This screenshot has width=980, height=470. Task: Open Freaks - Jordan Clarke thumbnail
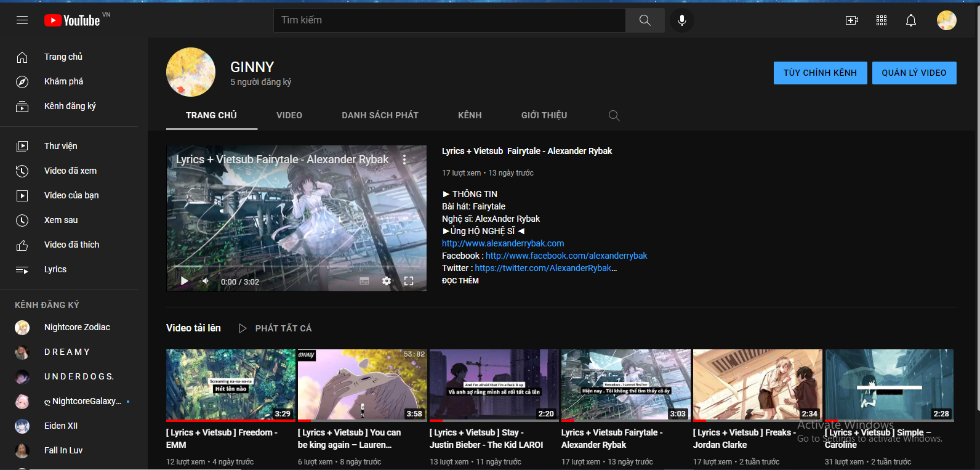coord(758,386)
